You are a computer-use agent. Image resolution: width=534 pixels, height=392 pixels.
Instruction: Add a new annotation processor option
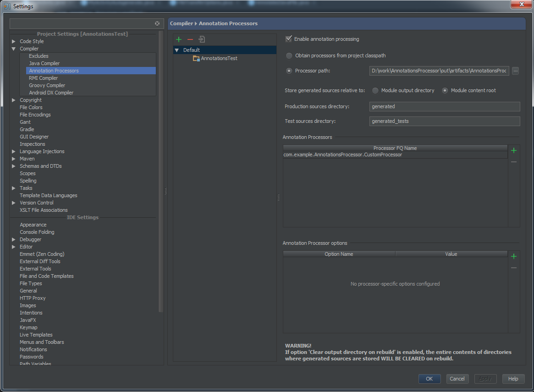[513, 256]
